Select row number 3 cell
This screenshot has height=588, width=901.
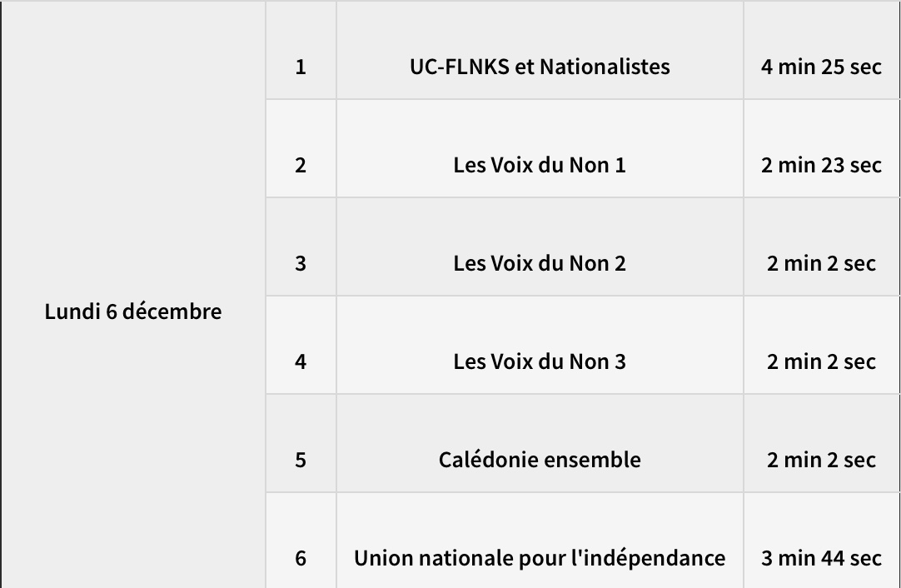(301, 264)
